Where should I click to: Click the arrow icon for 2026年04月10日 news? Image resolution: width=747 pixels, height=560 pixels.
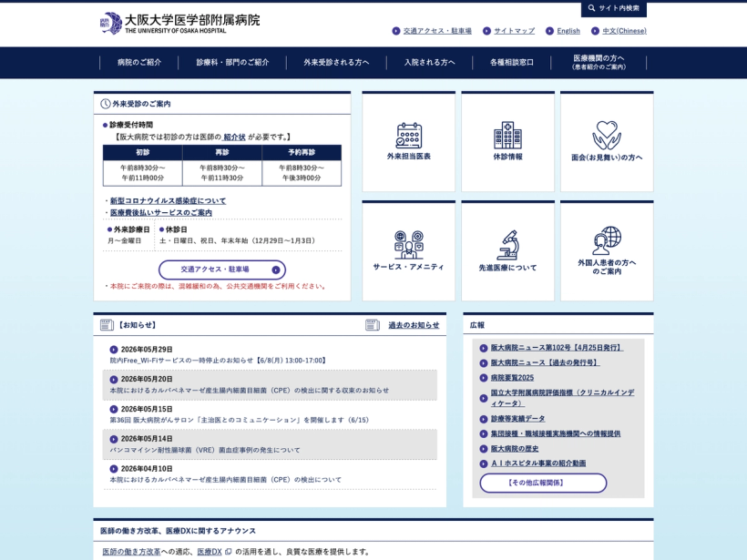tap(113, 469)
